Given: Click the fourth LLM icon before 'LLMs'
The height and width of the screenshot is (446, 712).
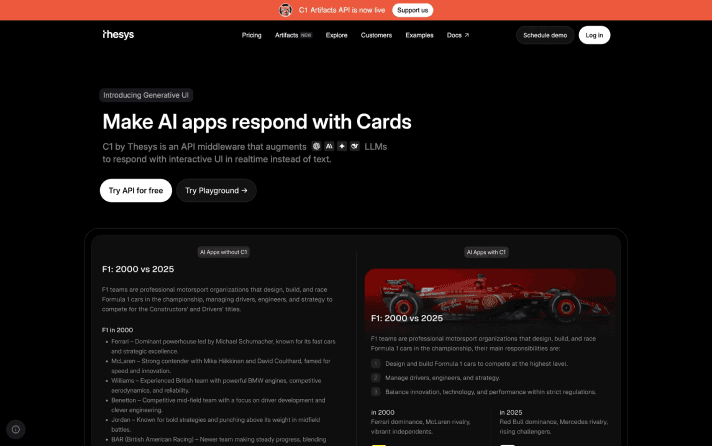Looking at the screenshot, I should pos(355,146).
